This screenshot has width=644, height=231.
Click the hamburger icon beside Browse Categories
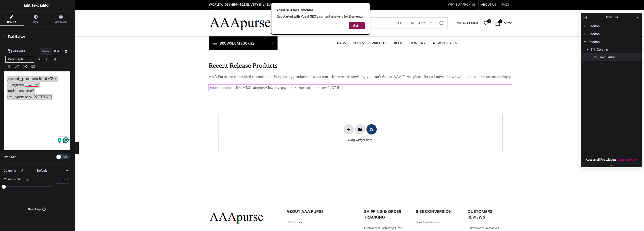215,43
